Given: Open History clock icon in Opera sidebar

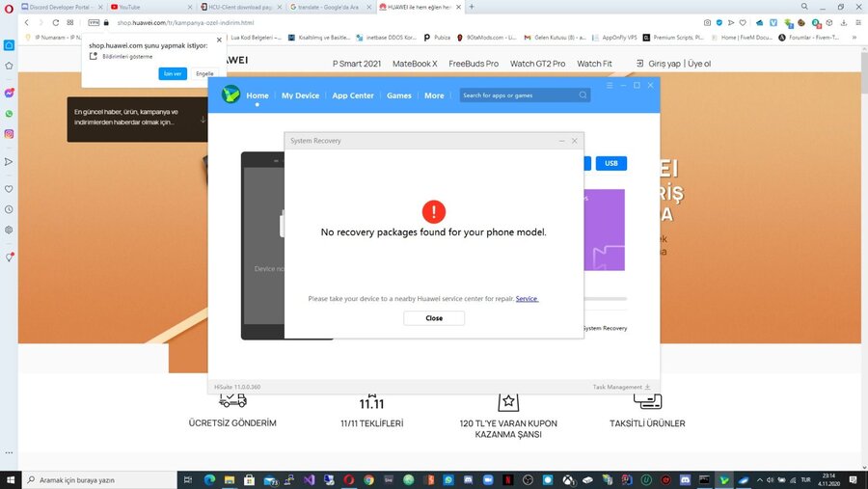Looking at the screenshot, I should click(x=9, y=209).
